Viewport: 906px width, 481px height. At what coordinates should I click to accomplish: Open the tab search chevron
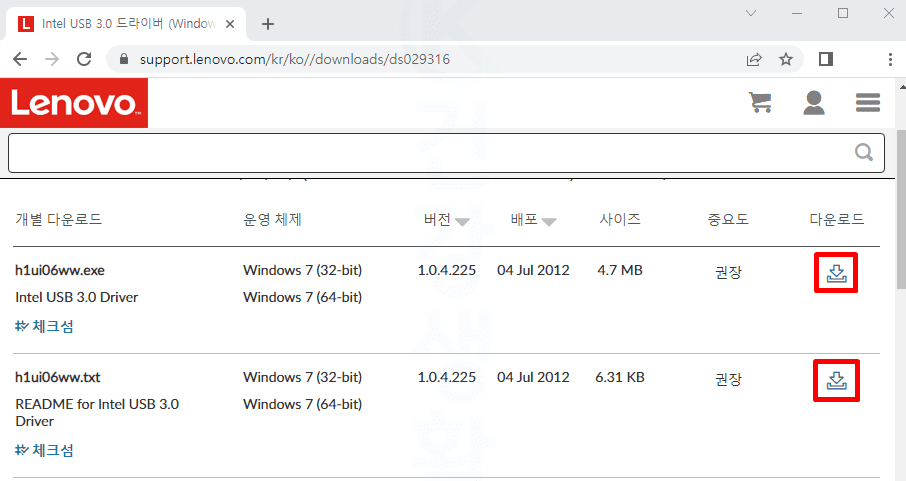pos(751,13)
